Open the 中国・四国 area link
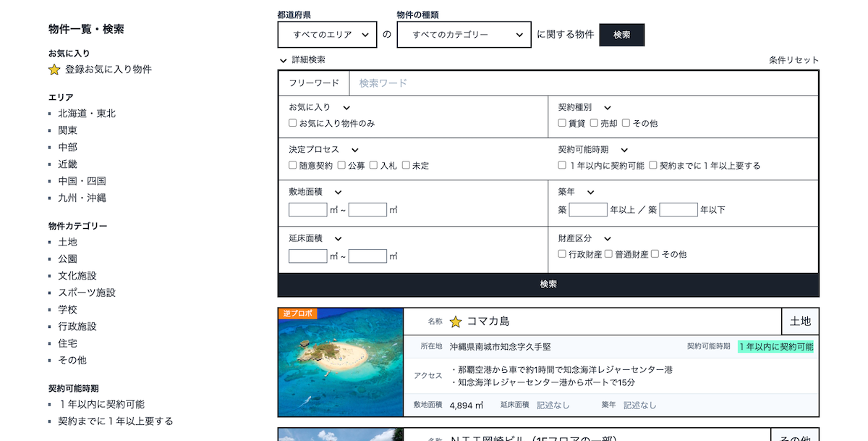This screenshot has height=441, width=868. pos(82,181)
